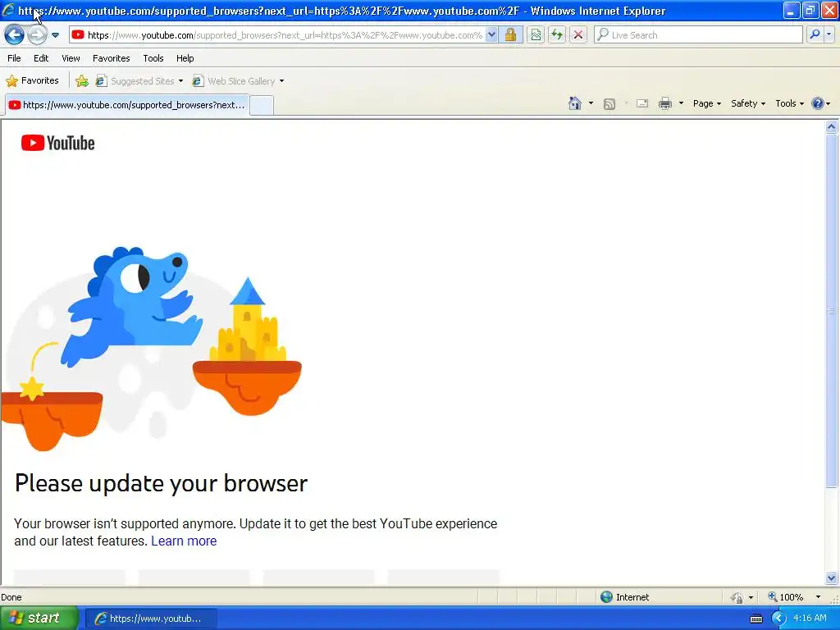Click the search magnifier button
840x630 pixels.
click(815, 35)
